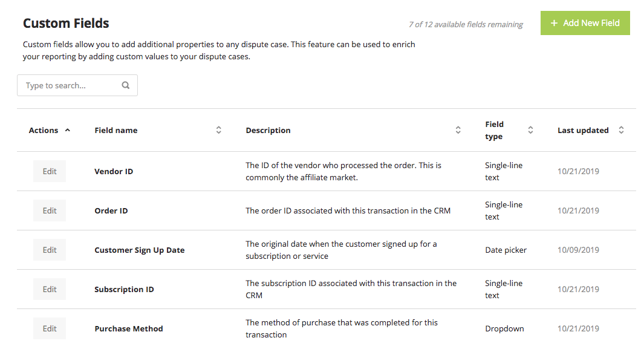Viewport: 644px width, 352px height.
Task: Click the Purchase Method row name
Action: [x=129, y=329]
